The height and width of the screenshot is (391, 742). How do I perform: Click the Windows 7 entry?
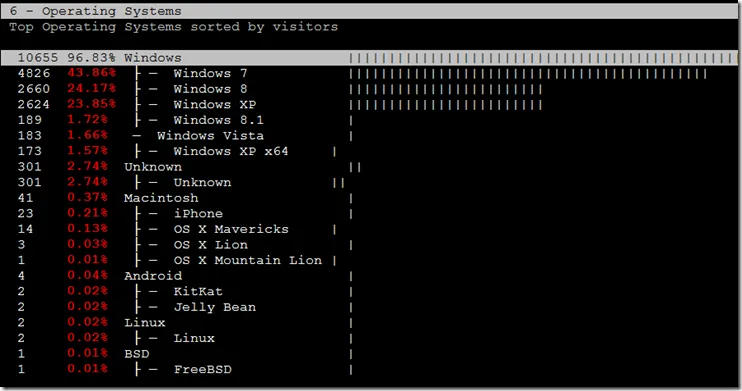(x=210, y=73)
